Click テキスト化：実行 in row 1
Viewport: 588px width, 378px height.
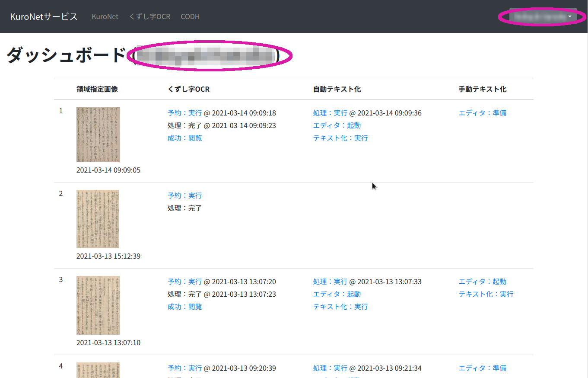point(340,138)
